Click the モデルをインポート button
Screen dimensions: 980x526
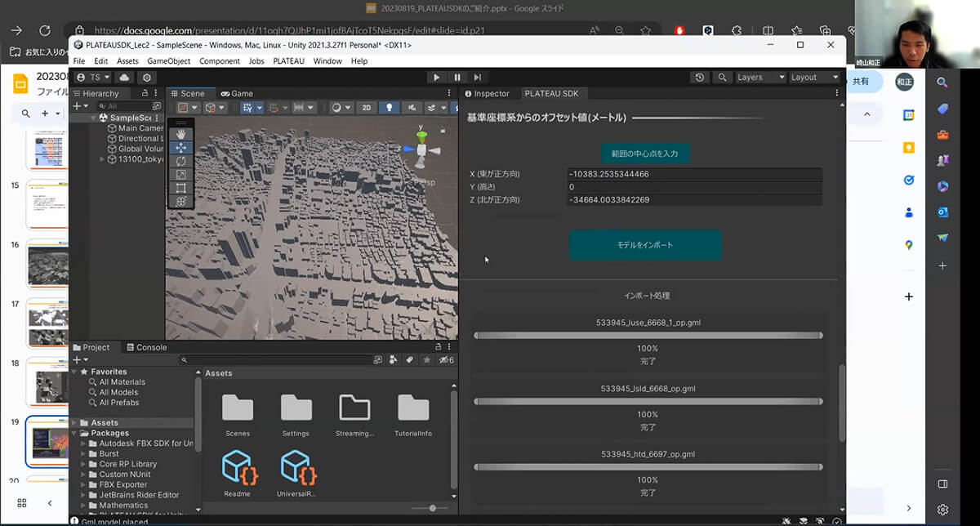coord(645,245)
